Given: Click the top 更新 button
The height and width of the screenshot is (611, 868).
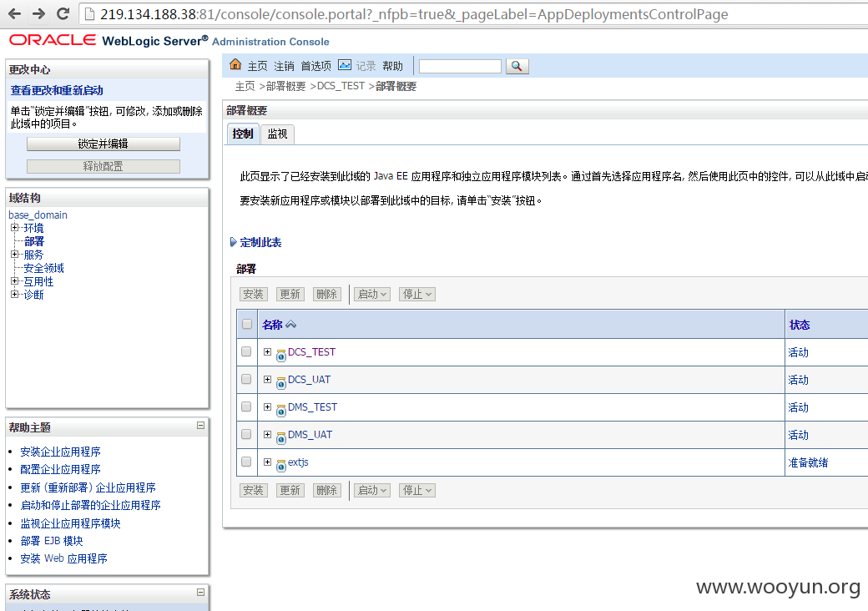Looking at the screenshot, I should point(290,294).
